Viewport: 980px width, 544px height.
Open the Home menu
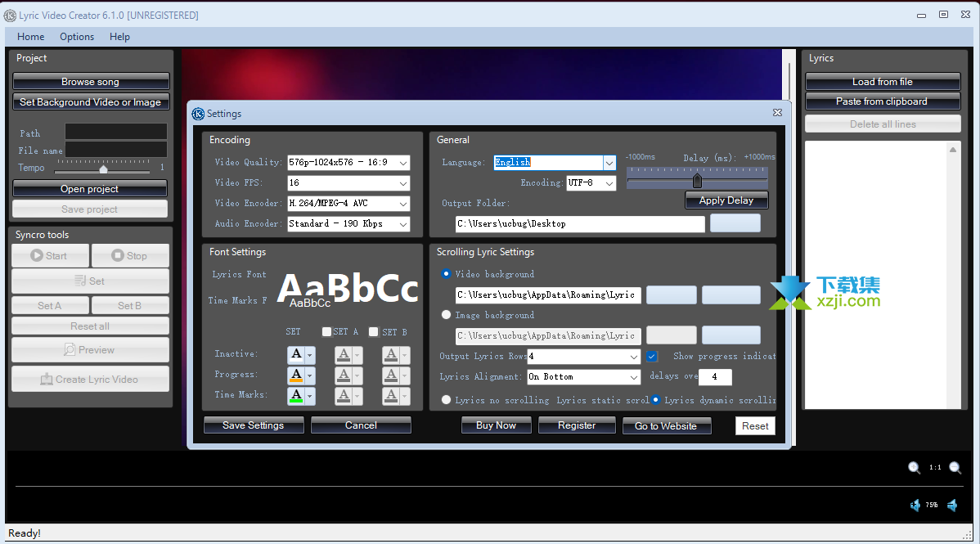pos(30,37)
